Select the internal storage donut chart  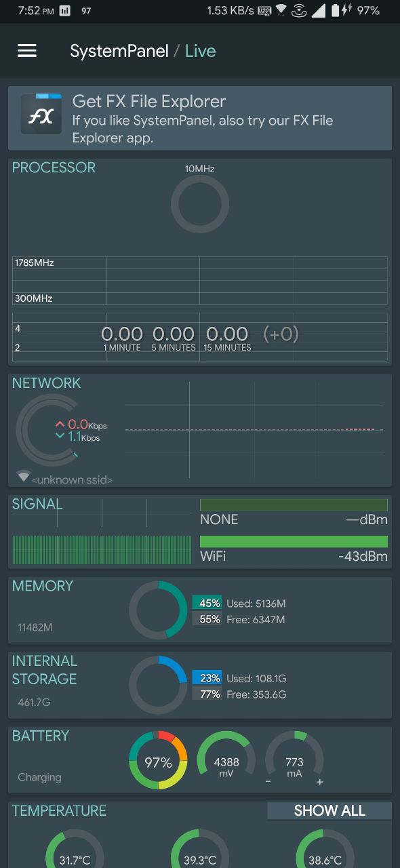(158, 685)
